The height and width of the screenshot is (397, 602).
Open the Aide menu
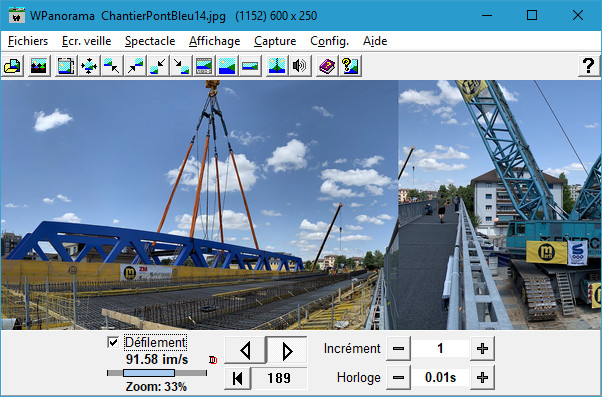pyautogui.click(x=375, y=41)
